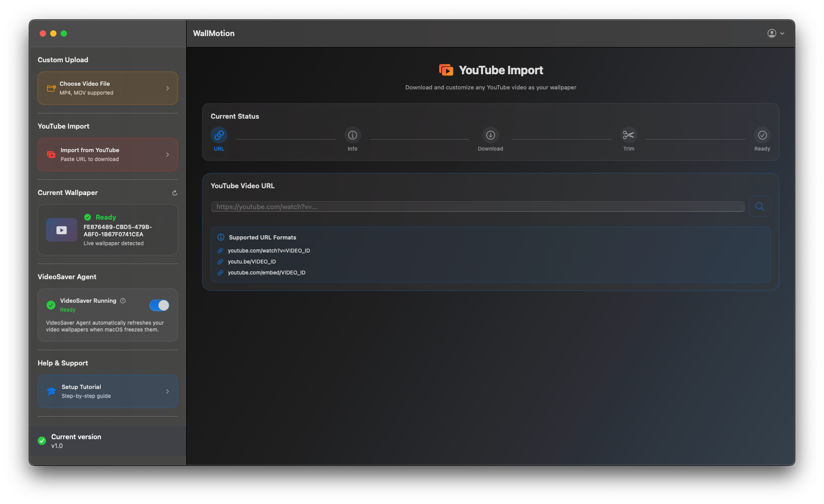Click the video thumbnail of current wallpaper
The image size is (824, 504).
[62, 230]
